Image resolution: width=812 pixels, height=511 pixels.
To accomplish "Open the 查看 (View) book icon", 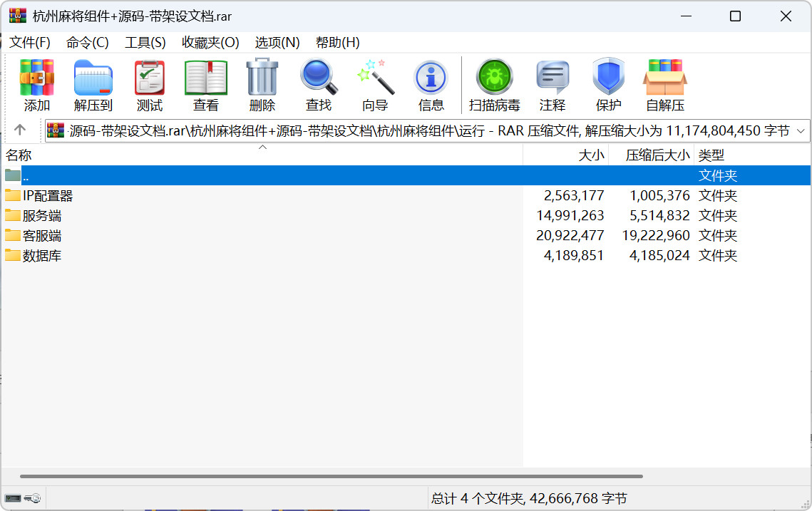I will click(x=206, y=78).
